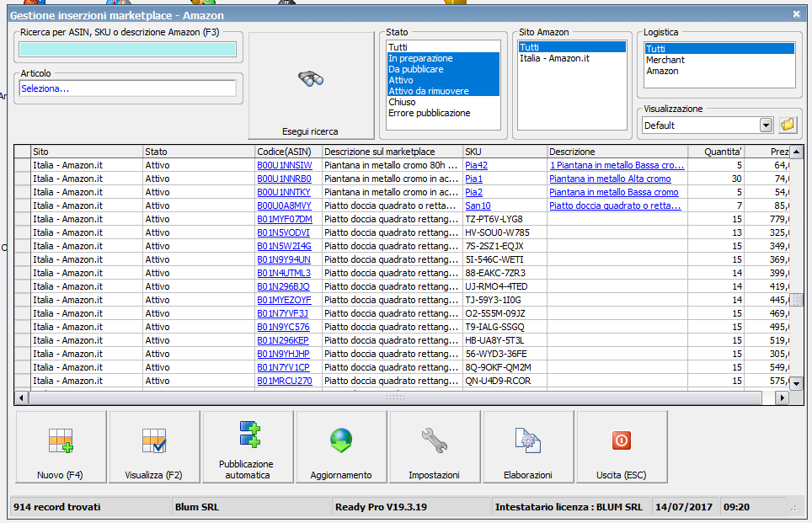Select Errore pubblicazione state
Viewport: 812px width, 523px height.
tap(443, 113)
